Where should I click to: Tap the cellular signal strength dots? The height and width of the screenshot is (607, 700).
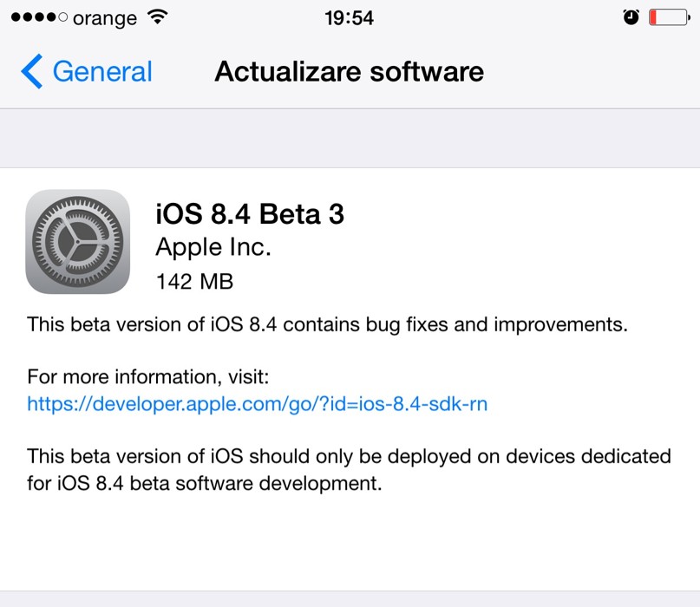coord(36,17)
